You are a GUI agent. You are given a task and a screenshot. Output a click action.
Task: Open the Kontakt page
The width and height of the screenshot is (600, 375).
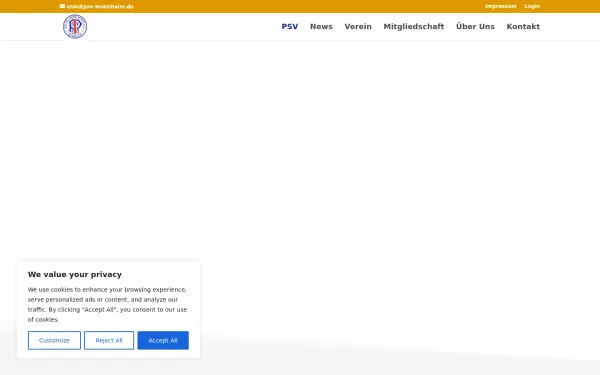click(x=523, y=26)
